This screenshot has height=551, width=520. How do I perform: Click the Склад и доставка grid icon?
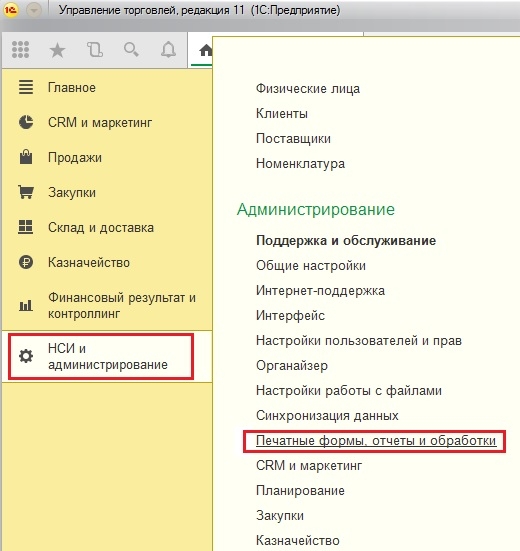[x=26, y=227]
